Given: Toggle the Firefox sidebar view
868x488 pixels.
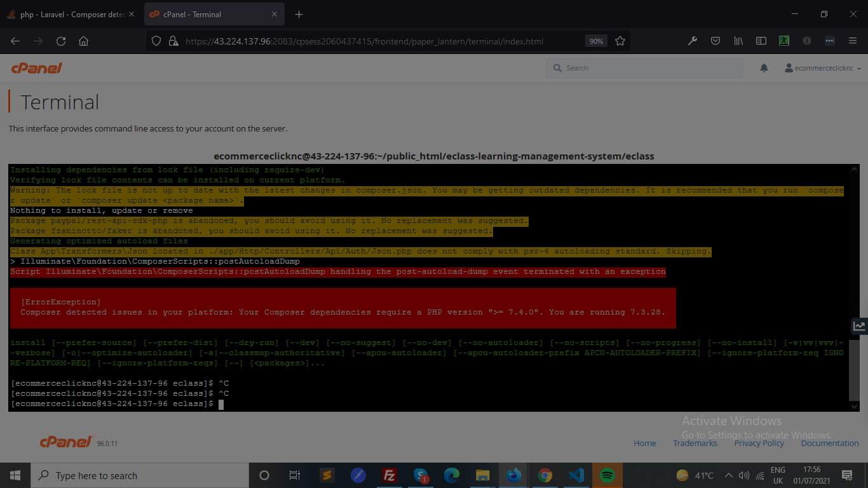Looking at the screenshot, I should click(x=761, y=41).
